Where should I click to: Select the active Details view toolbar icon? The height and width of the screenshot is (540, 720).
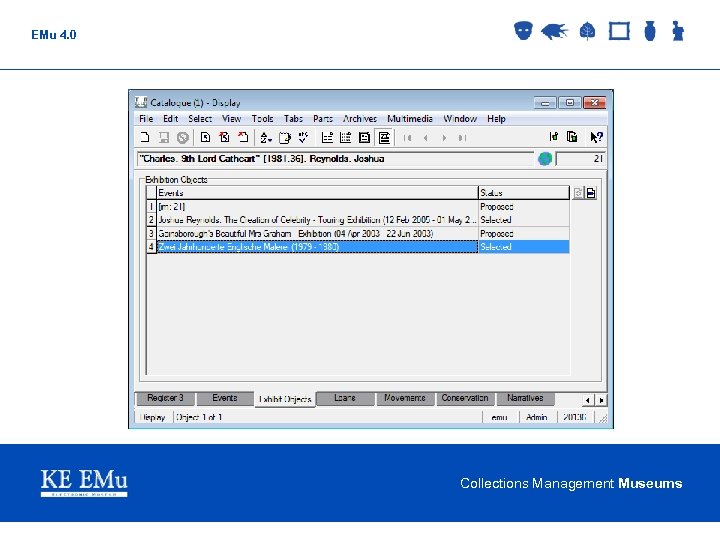point(384,137)
